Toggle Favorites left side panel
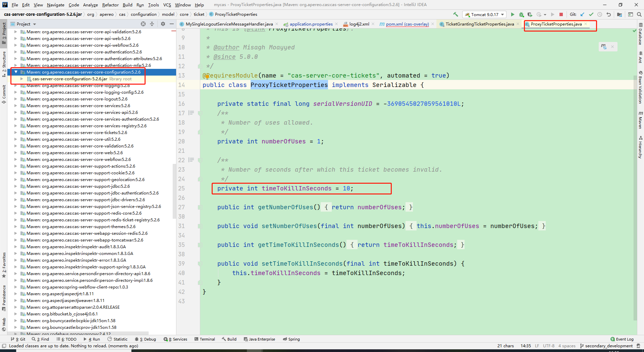 point(4,265)
